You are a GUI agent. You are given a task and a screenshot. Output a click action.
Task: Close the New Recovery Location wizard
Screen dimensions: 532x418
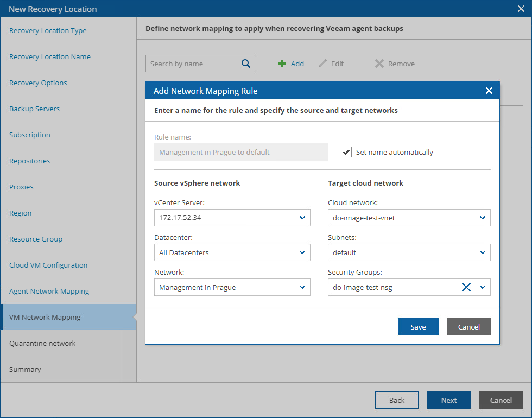tap(521, 9)
